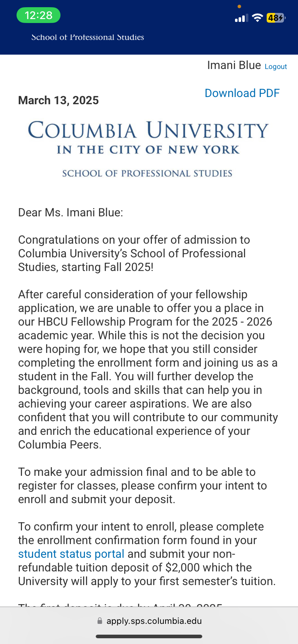
Task: Click the "In the City of New York" text
Action: pyautogui.click(x=148, y=150)
